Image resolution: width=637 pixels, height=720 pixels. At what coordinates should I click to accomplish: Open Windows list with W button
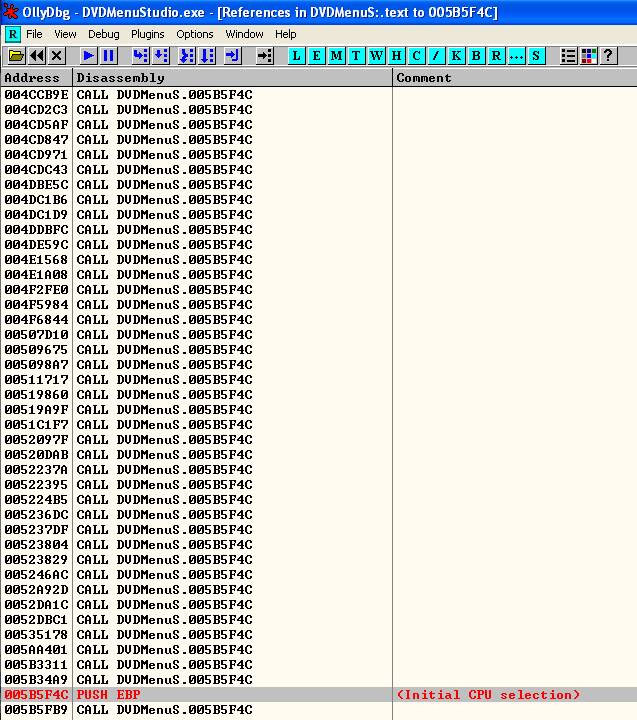376,56
